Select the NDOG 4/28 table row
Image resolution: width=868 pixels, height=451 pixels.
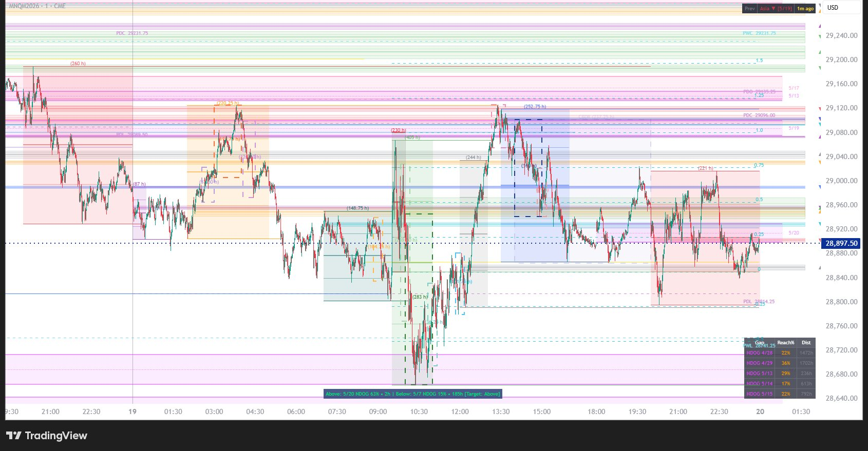pos(780,353)
